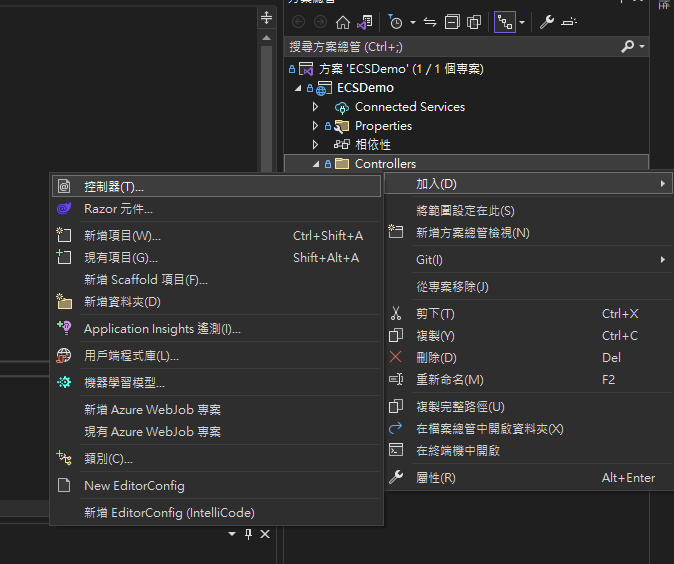The height and width of the screenshot is (564, 674).
Task: Choose 新增方案總管檢視(N)
Action: pyautogui.click(x=528, y=233)
